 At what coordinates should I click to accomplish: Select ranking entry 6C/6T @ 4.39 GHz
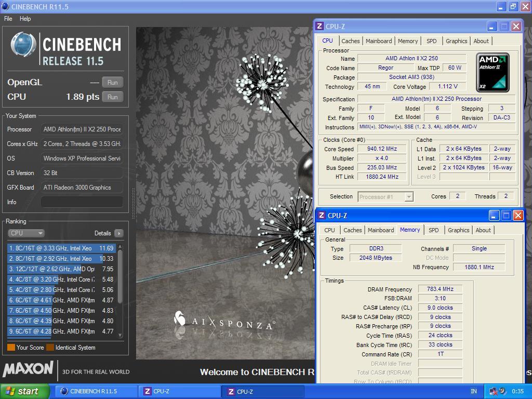pyautogui.click(x=62, y=321)
